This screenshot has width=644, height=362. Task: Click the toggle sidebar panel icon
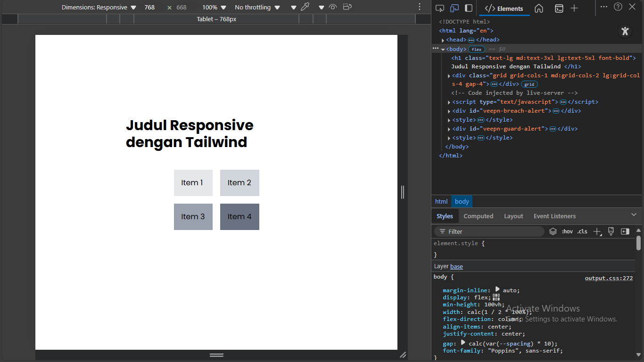[x=469, y=8]
